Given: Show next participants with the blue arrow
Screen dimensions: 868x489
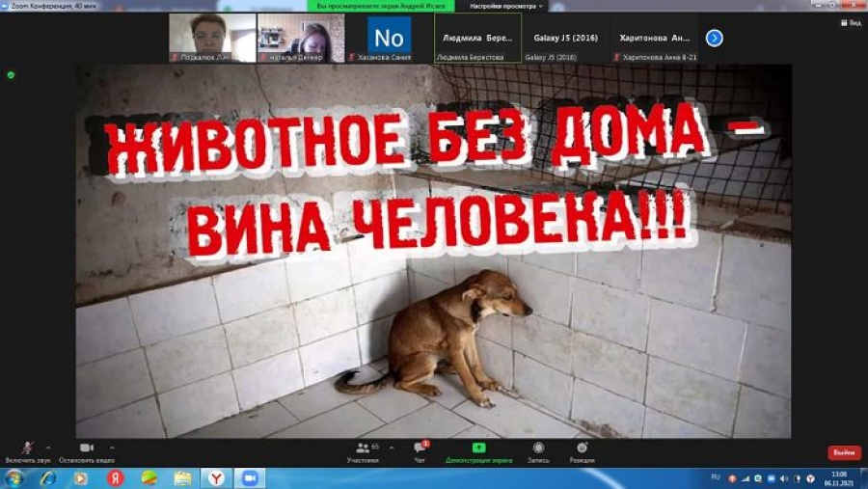Looking at the screenshot, I should 714,38.
